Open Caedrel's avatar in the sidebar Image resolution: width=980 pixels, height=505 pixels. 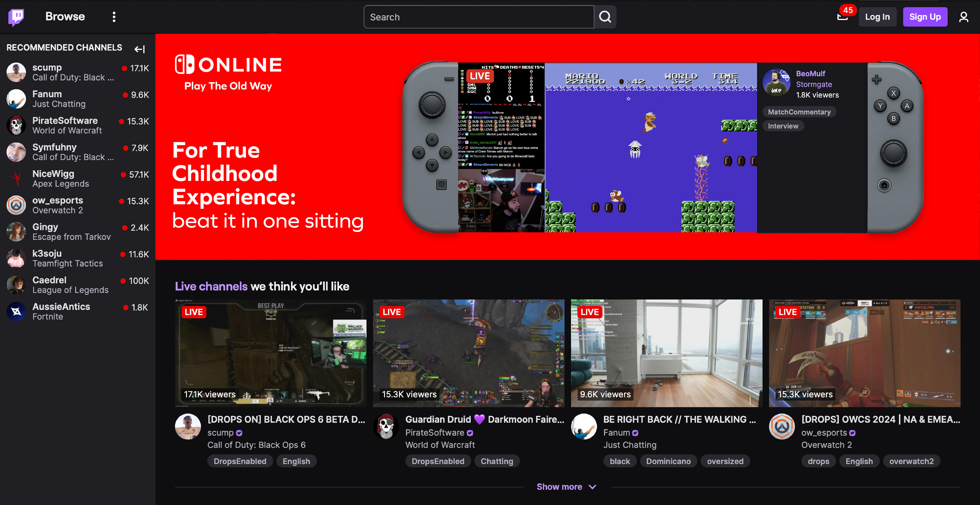[x=16, y=285]
